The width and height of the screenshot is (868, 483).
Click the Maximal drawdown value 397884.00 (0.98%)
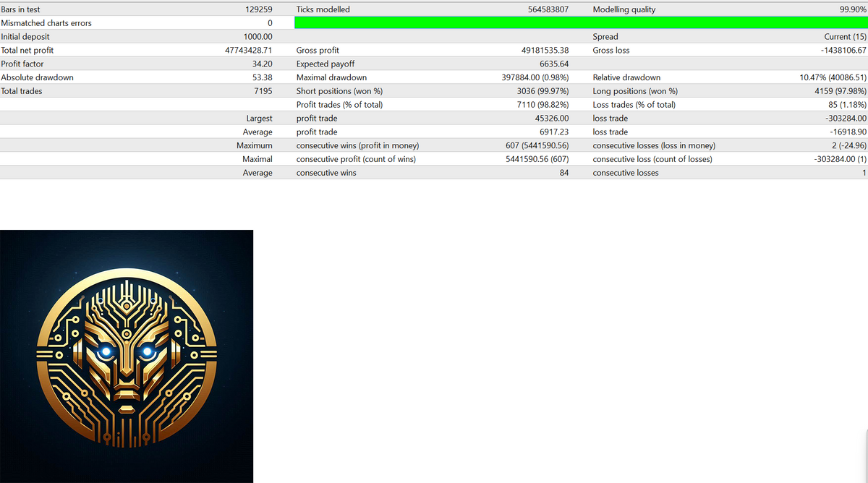coord(535,77)
